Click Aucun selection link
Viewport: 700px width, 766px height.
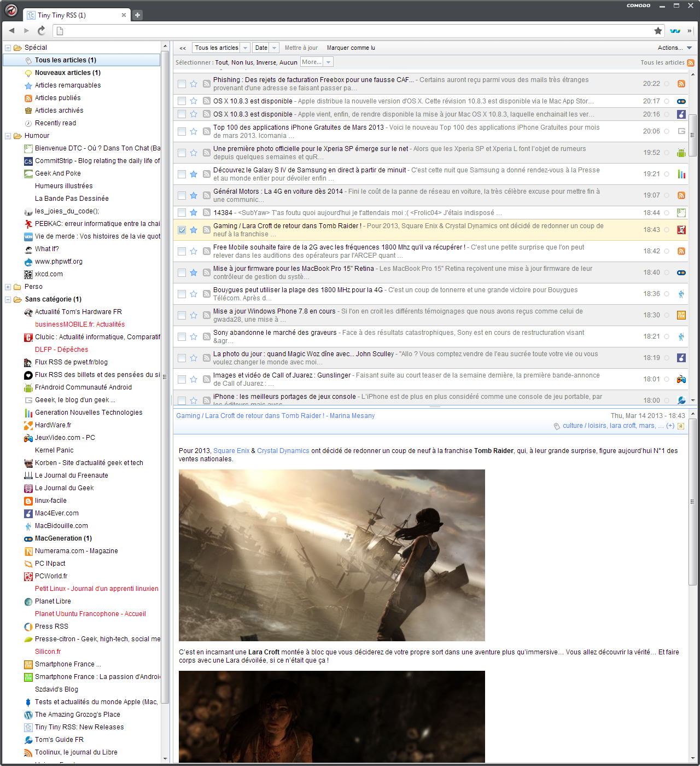[x=288, y=63]
